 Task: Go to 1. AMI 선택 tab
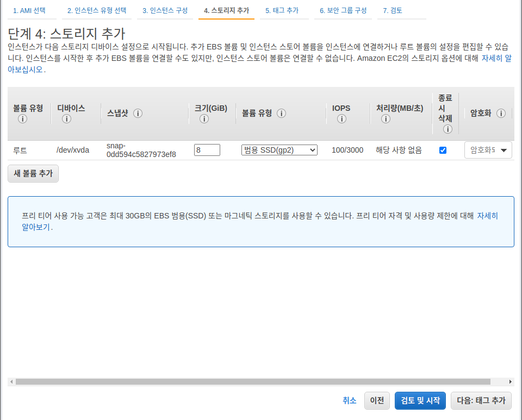pos(29,11)
